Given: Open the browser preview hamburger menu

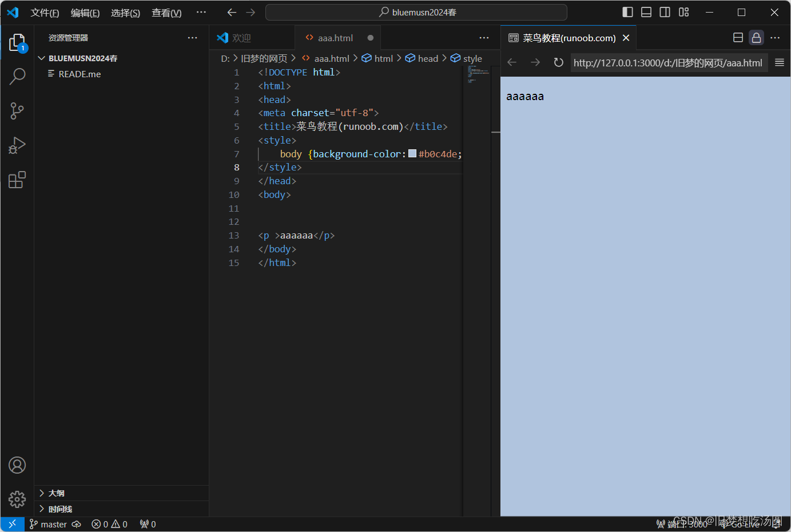Looking at the screenshot, I should 780,62.
